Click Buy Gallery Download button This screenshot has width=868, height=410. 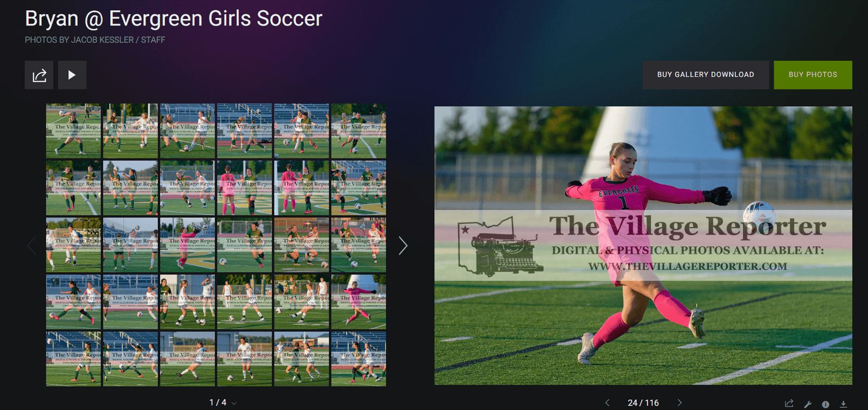tap(706, 75)
